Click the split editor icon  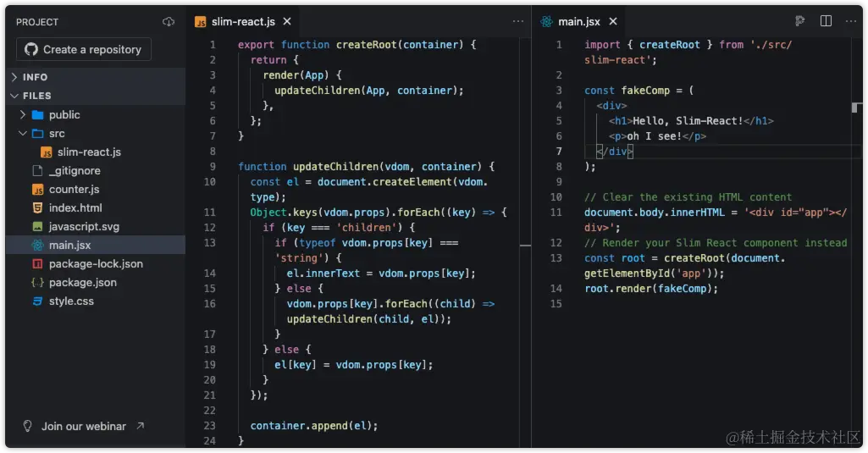[826, 21]
